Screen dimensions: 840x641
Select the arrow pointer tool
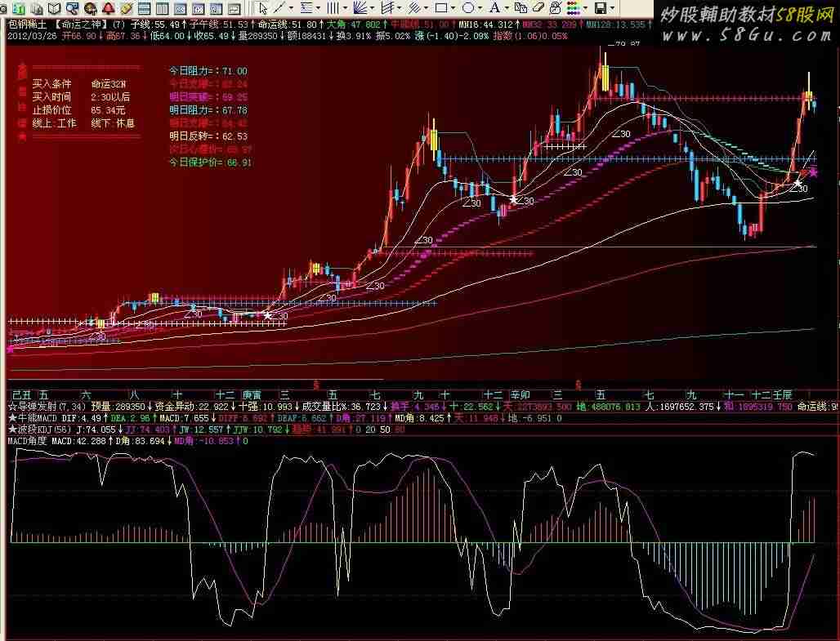point(263,8)
